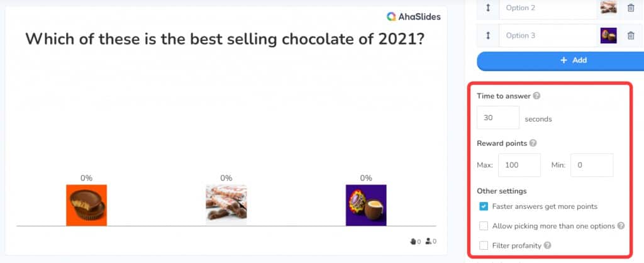
Task: Click the help icon beside Reward points
Action: click(x=533, y=143)
